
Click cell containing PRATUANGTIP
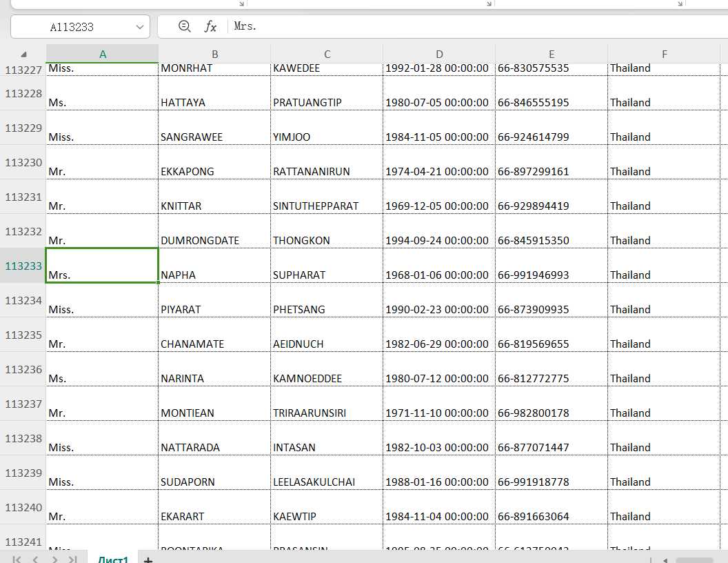(327, 93)
